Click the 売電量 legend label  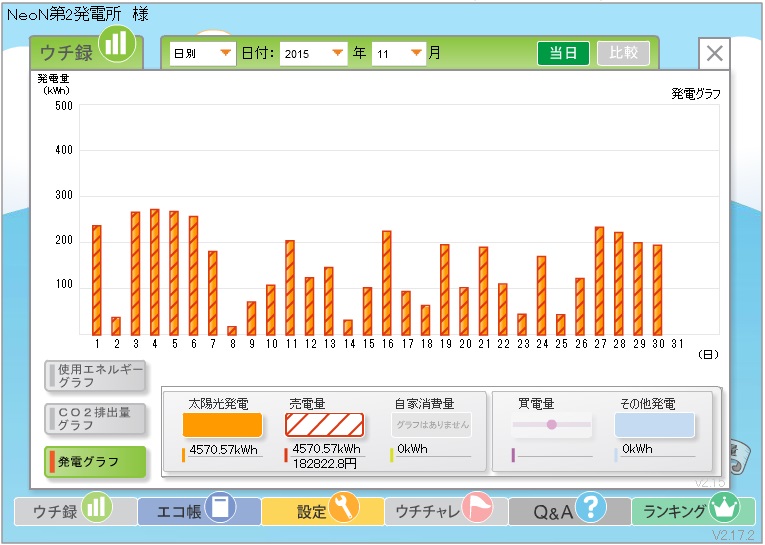coord(307,404)
